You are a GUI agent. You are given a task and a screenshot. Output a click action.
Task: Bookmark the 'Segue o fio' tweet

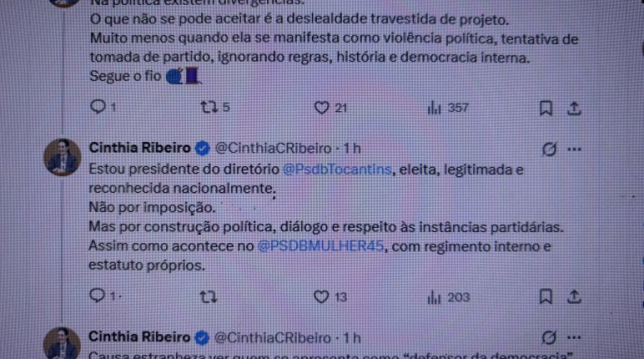point(546,109)
